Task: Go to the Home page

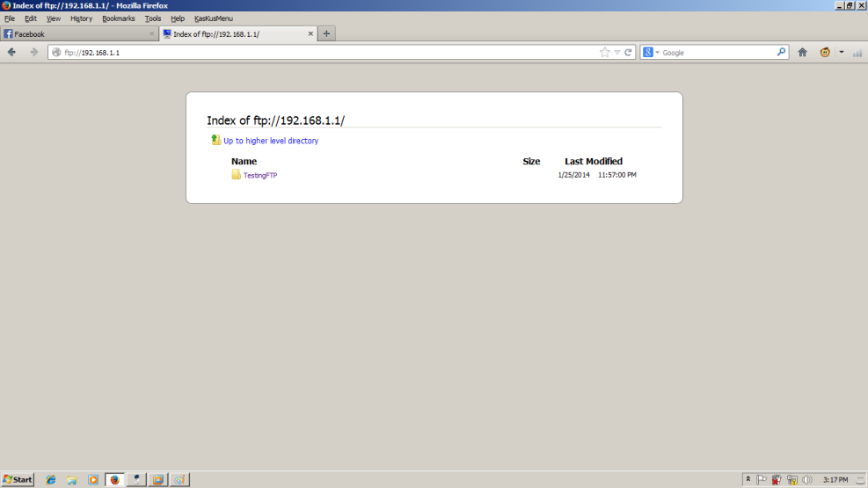Action: 802,52
